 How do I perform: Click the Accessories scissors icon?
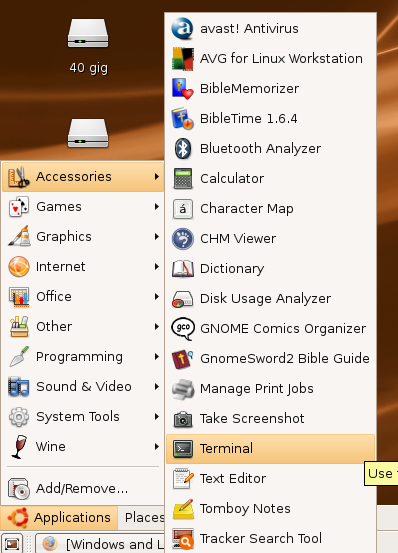pos(19,177)
